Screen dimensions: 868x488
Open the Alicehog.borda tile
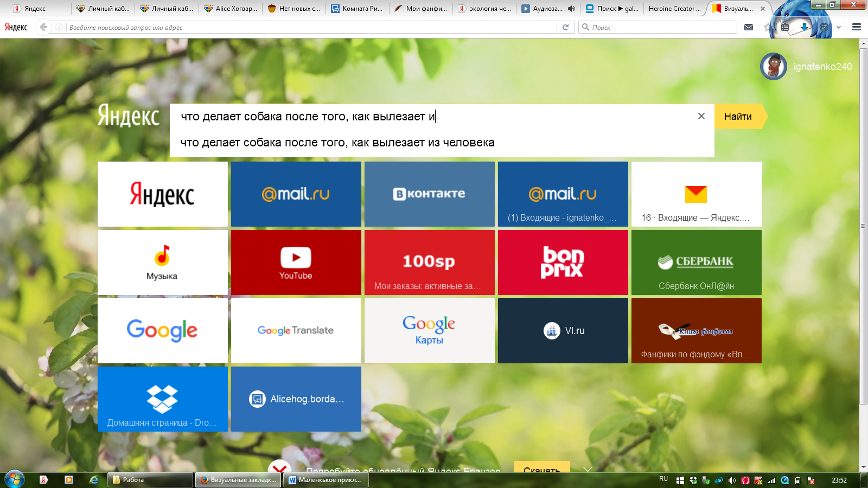tap(296, 399)
